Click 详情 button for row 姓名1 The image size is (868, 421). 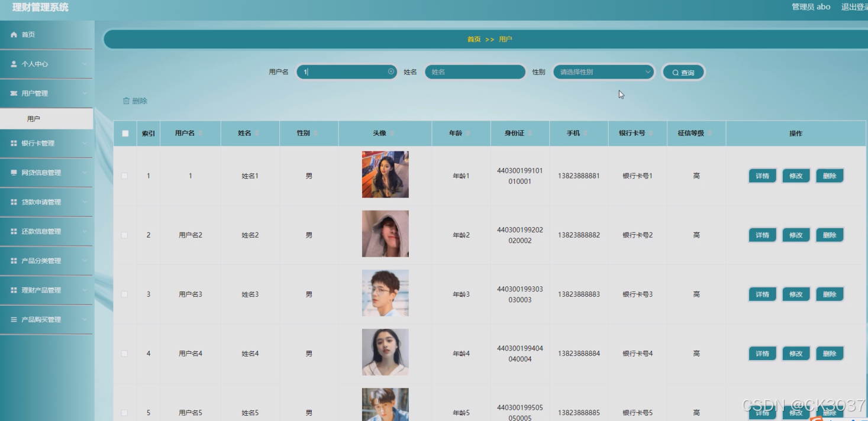point(763,176)
